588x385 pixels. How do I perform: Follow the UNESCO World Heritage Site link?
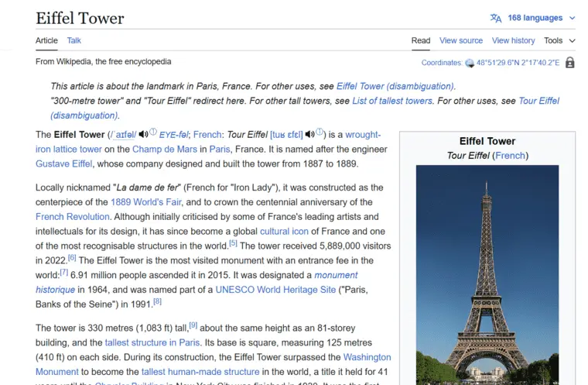(x=275, y=290)
